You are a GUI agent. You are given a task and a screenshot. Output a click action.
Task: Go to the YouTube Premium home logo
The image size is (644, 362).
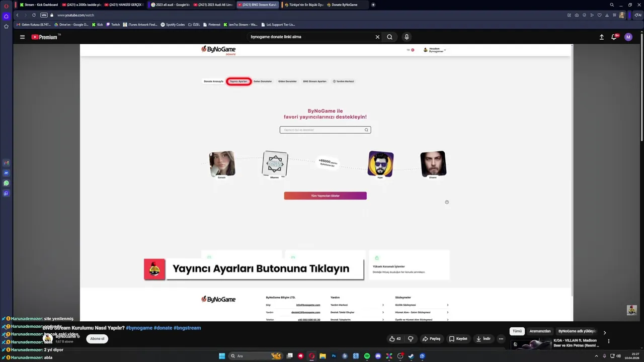coord(45,37)
